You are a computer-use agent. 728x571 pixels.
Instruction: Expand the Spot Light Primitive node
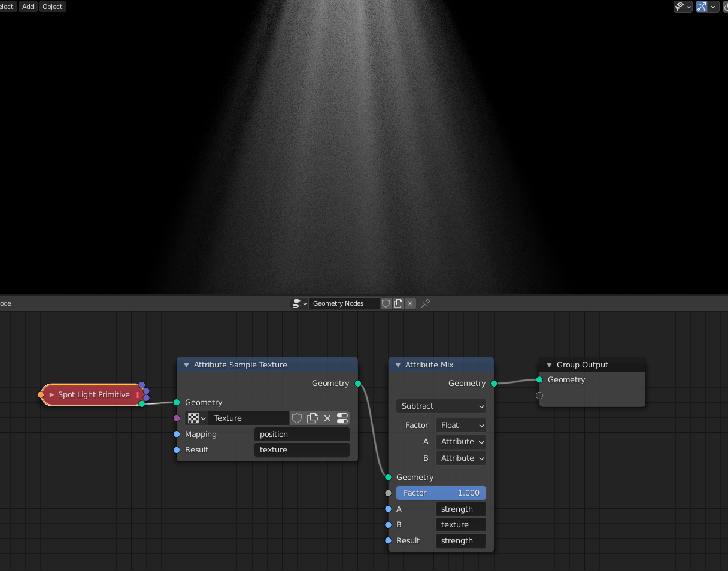pos(51,395)
